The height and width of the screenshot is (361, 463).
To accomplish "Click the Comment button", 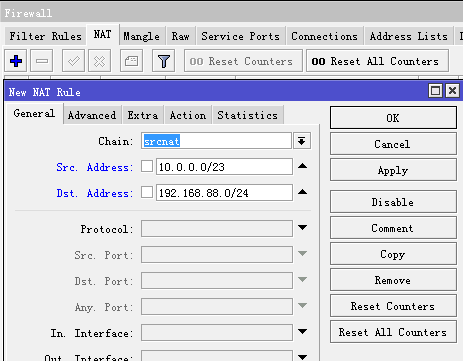I will [x=393, y=228].
